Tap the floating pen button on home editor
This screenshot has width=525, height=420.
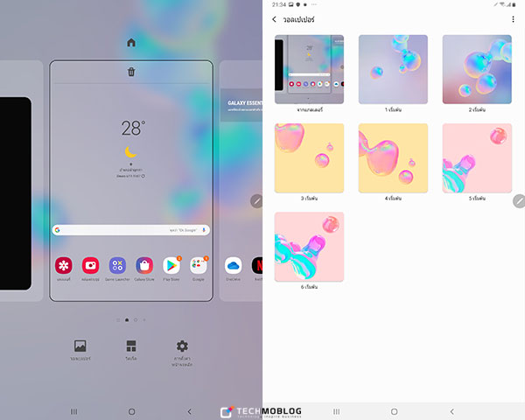[256, 201]
